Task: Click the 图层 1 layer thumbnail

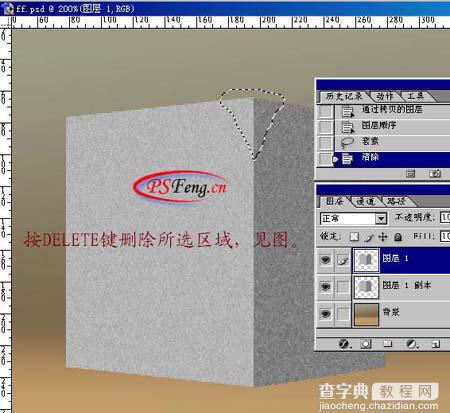Action: tap(366, 260)
